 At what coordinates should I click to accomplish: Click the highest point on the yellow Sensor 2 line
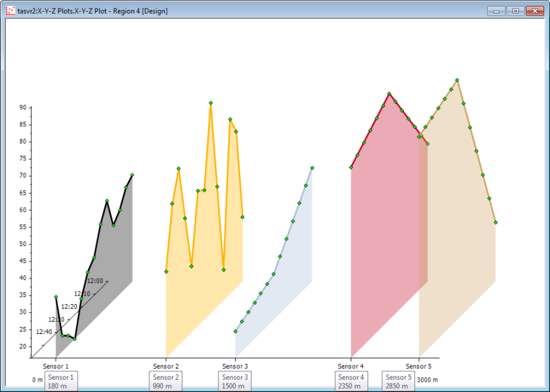(210, 103)
